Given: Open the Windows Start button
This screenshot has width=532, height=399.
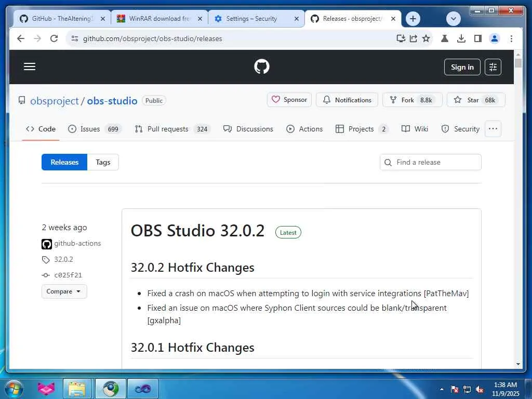Looking at the screenshot, I should 14,389.
